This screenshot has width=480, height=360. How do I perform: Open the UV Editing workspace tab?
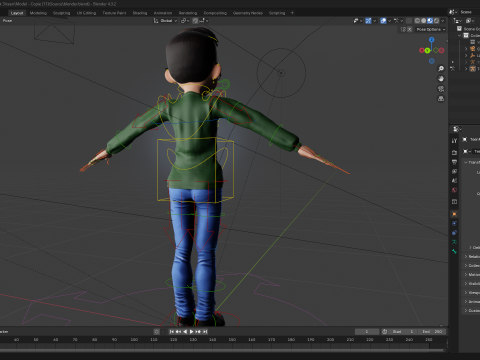point(86,13)
